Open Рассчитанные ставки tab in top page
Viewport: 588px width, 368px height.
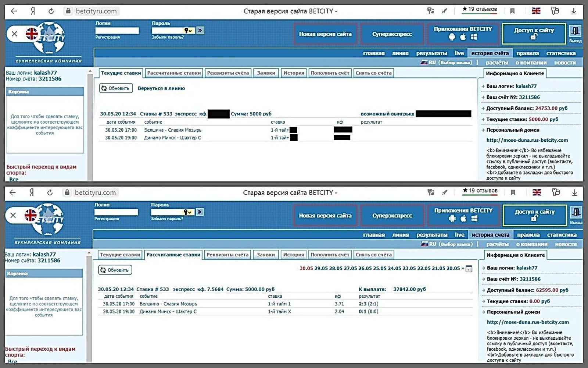click(x=174, y=73)
